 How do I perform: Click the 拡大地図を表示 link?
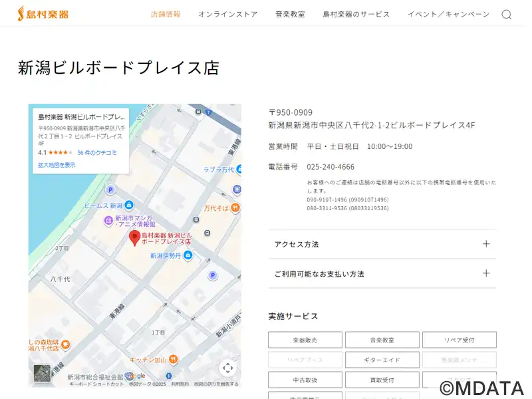click(x=57, y=165)
